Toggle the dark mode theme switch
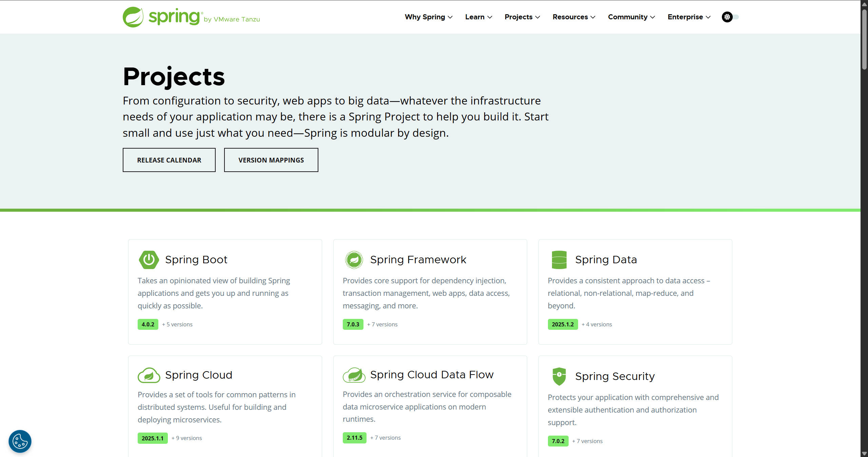 point(730,17)
